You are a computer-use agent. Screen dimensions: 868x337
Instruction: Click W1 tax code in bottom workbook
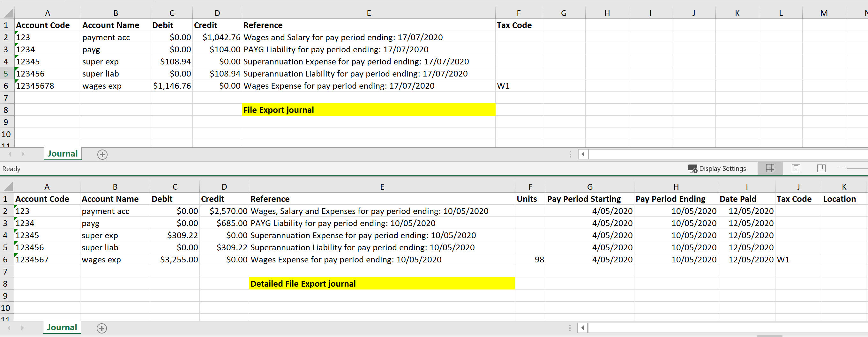(x=798, y=259)
